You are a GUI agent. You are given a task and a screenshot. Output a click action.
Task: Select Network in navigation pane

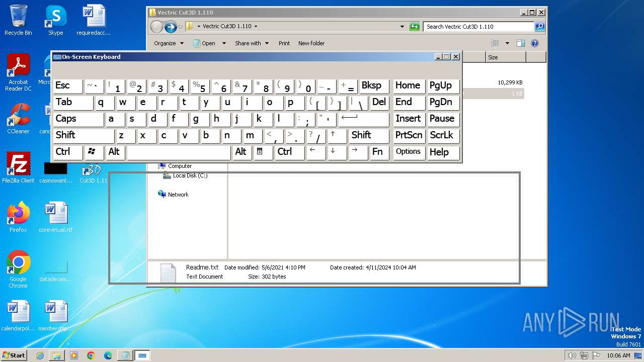(x=178, y=195)
